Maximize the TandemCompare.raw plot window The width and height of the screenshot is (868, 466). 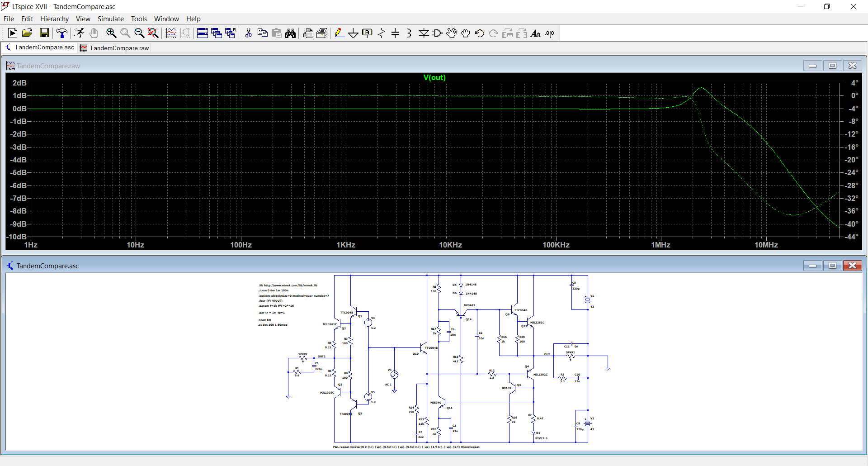[x=832, y=66]
